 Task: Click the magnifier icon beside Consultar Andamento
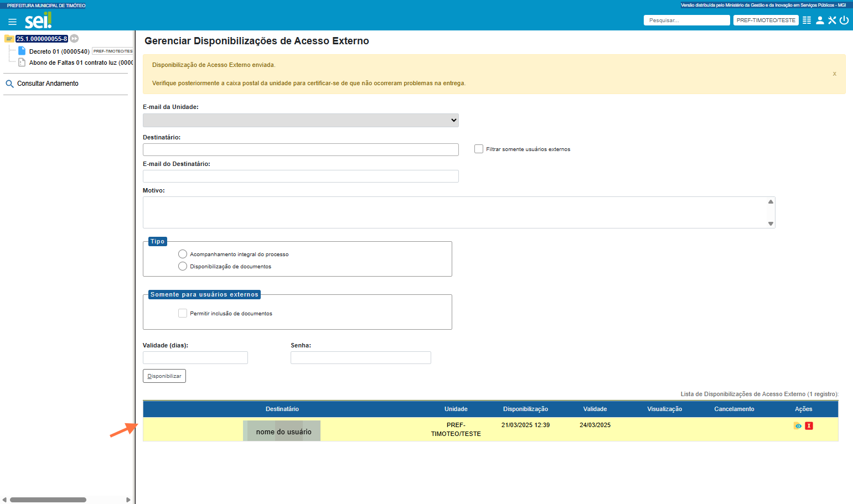point(9,84)
